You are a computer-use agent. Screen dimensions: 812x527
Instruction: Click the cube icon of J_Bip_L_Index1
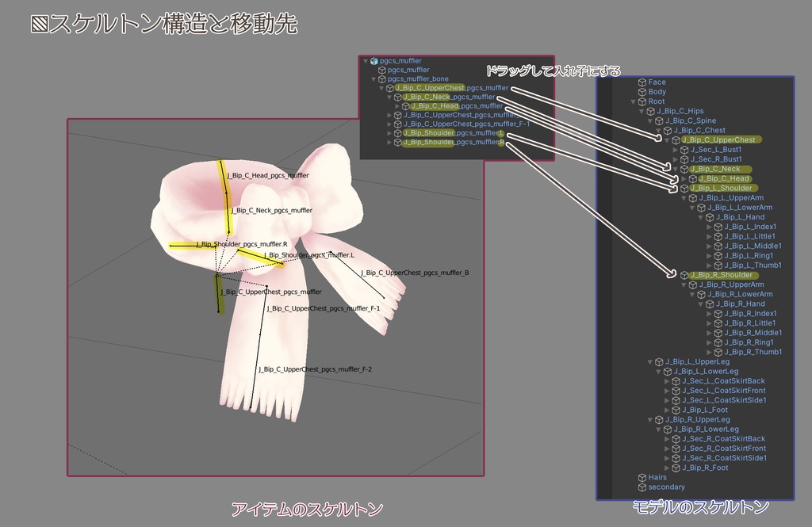[x=718, y=227]
